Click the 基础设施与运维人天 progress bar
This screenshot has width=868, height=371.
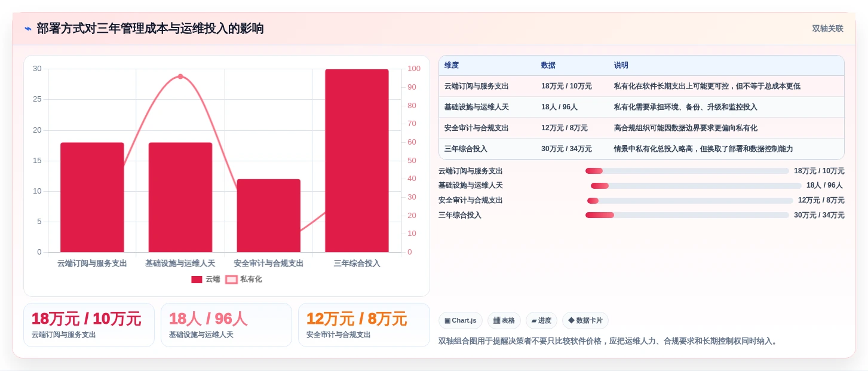coord(696,186)
